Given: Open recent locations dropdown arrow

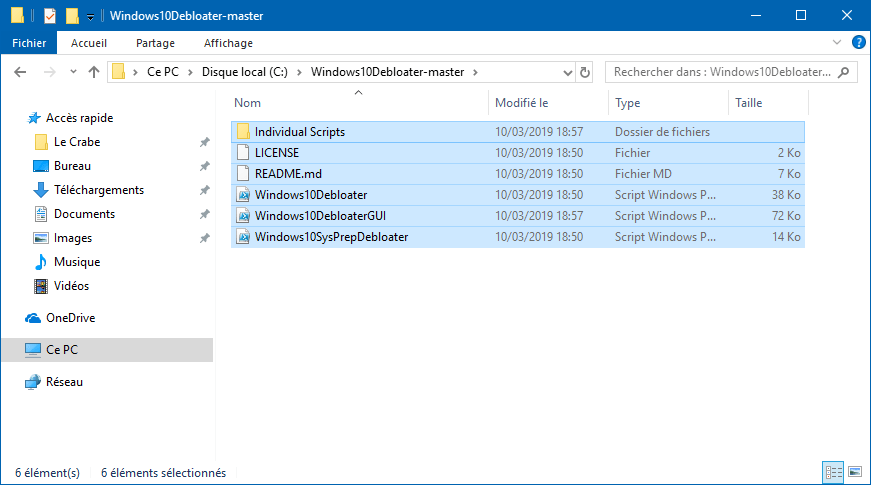Looking at the screenshot, I should point(73,72).
